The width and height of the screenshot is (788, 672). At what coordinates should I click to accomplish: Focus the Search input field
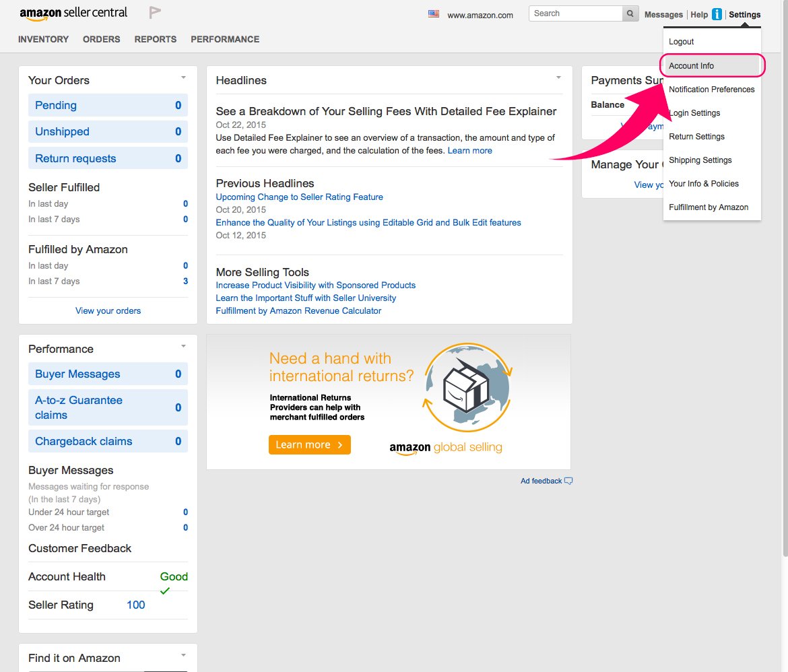[x=575, y=13]
